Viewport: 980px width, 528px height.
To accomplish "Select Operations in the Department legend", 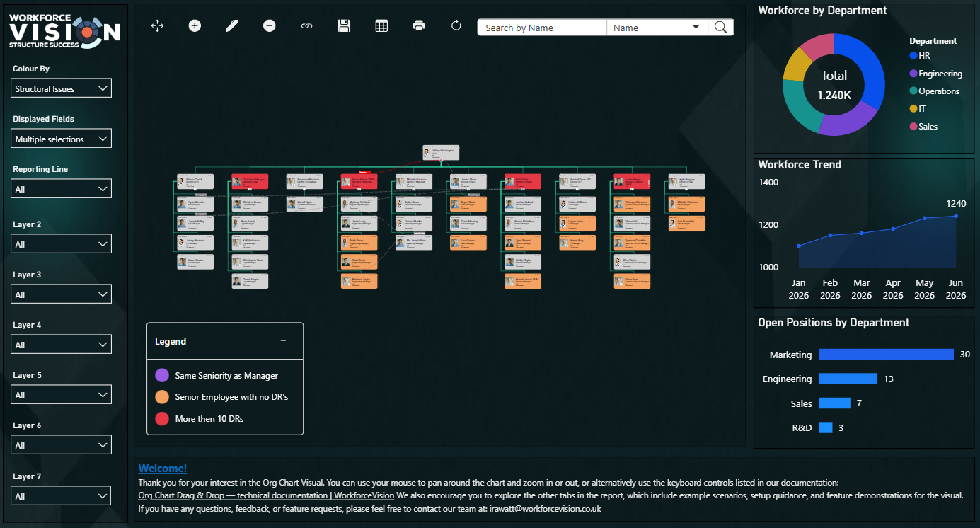I will coord(934,91).
